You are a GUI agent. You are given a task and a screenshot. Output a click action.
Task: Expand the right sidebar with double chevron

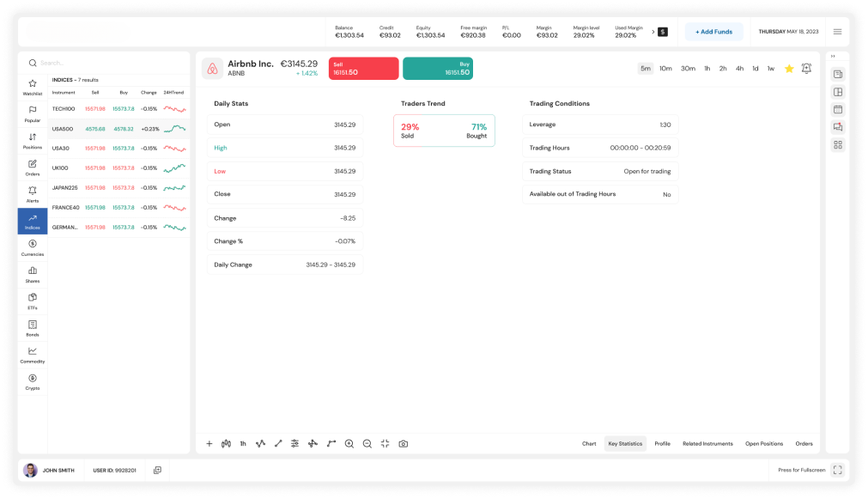pos(833,57)
